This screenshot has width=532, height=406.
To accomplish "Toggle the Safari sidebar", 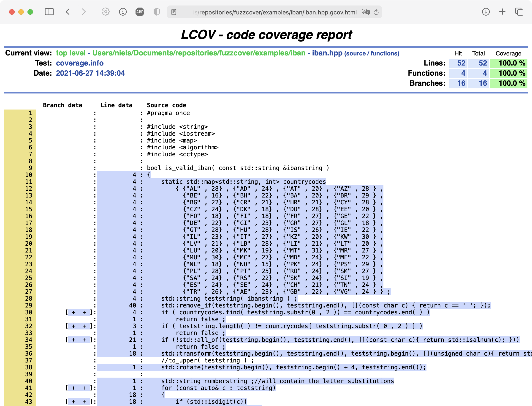I will coord(49,12).
